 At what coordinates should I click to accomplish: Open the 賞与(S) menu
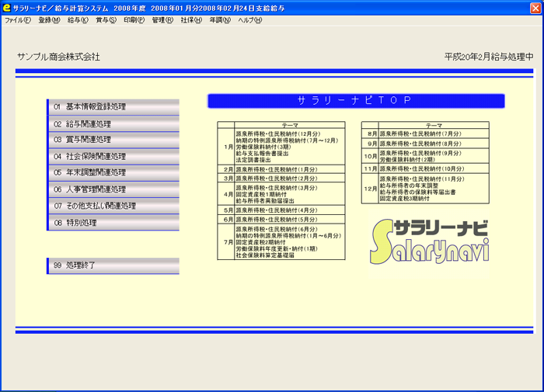(106, 19)
